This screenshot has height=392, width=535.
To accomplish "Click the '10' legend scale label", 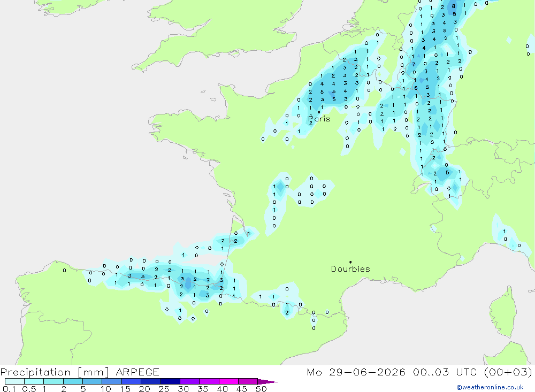I will click(106, 389).
